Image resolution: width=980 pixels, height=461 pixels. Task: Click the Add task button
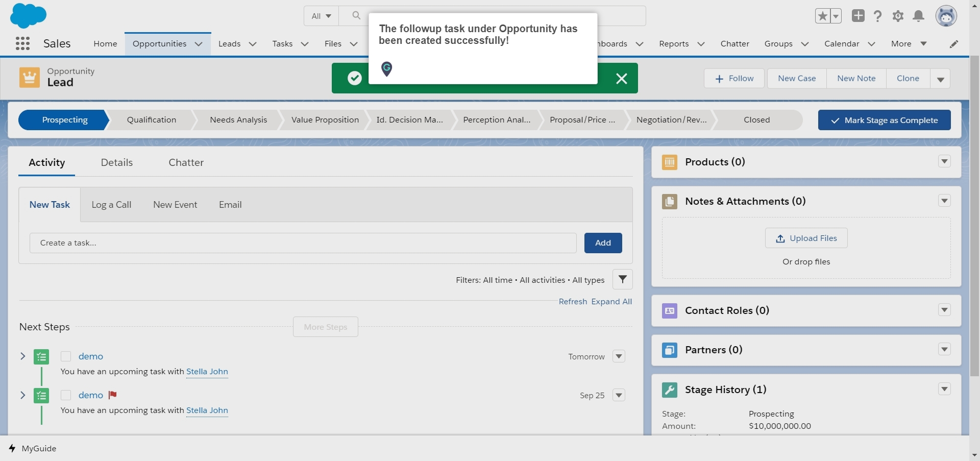tap(603, 243)
